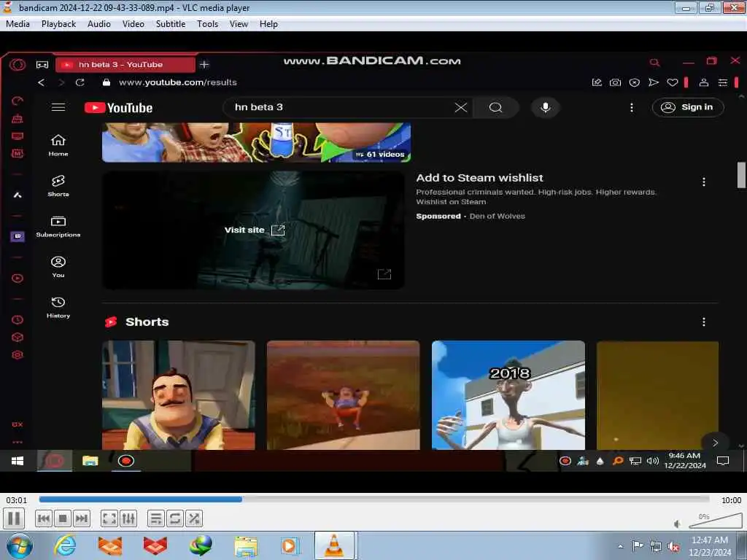Click the YouTube search magnifier button
747x560 pixels.
[x=495, y=108]
